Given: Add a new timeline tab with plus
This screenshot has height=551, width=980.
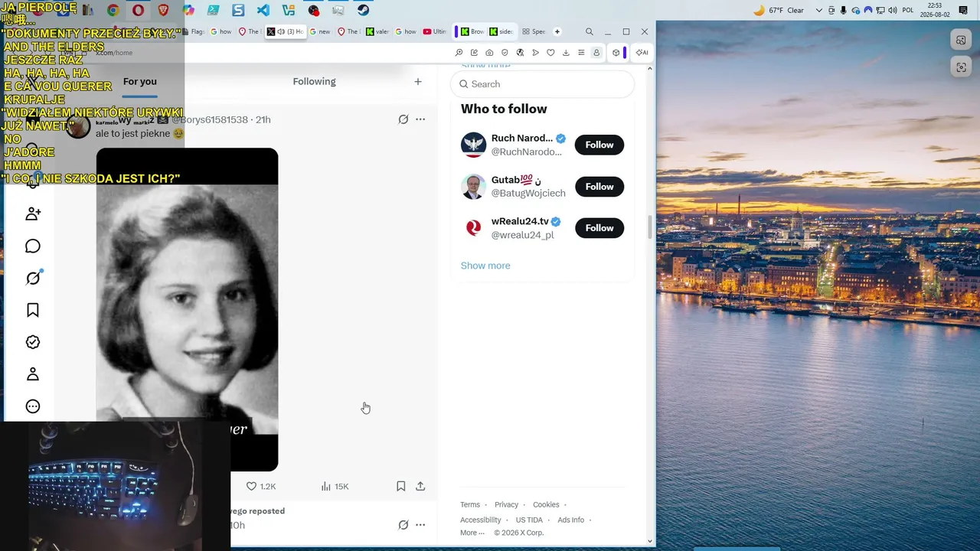Looking at the screenshot, I should [418, 81].
